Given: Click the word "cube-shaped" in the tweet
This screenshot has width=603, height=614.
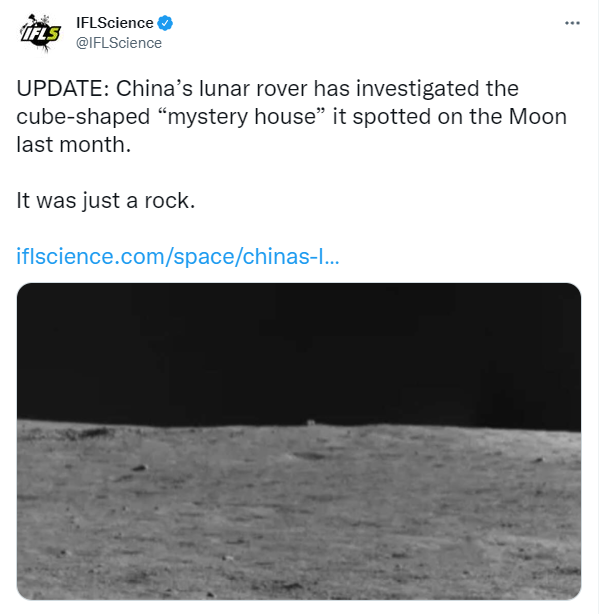Looking at the screenshot, I should [83, 117].
